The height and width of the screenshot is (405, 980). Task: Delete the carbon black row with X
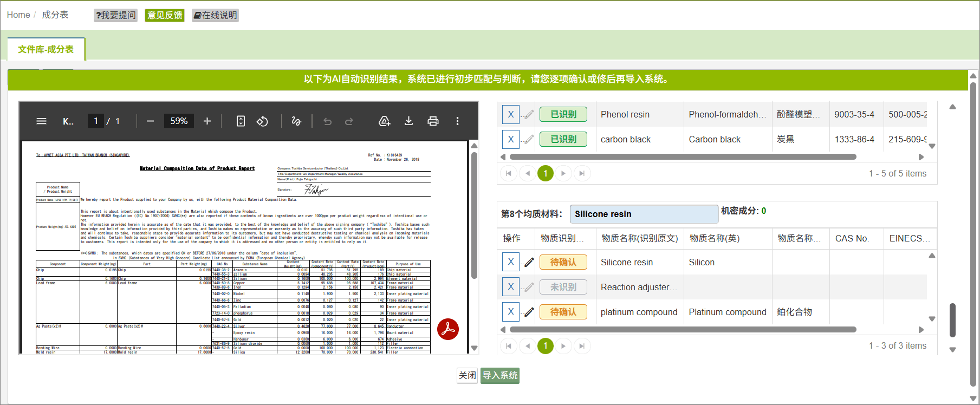pos(511,139)
